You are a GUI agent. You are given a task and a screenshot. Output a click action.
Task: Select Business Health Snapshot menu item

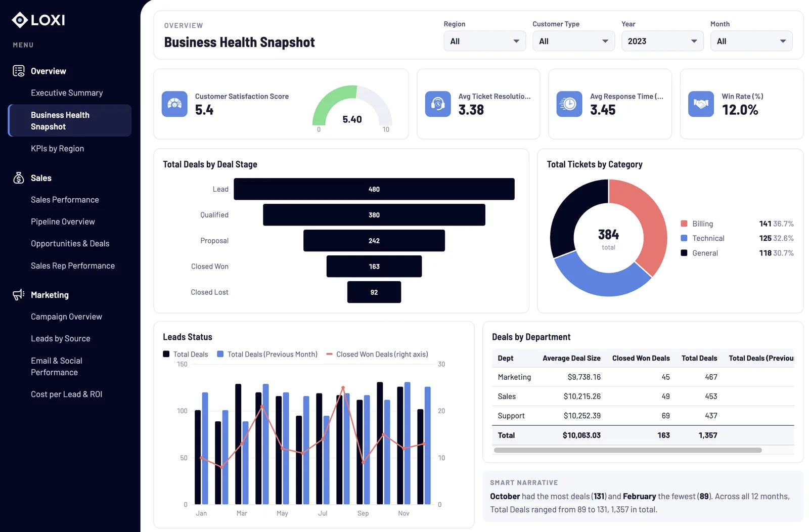point(70,120)
